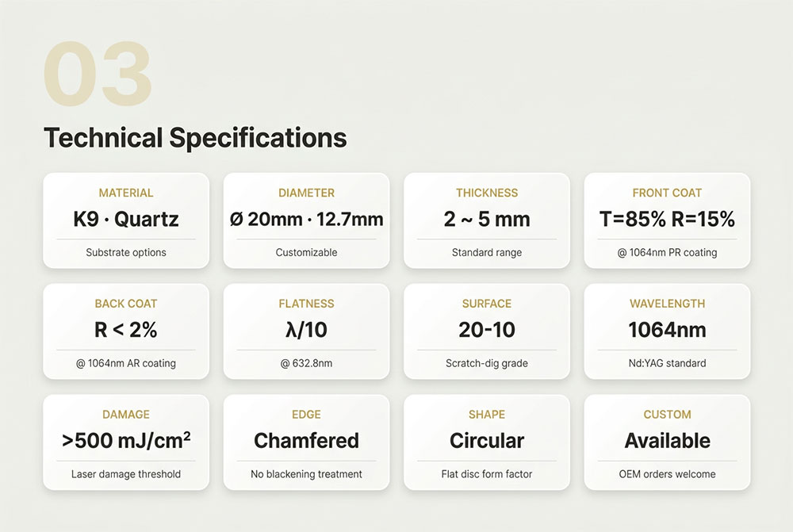The image size is (793, 532).
Task: Click the Damage >500 mJ/cm² card
Action: pyautogui.click(x=126, y=442)
